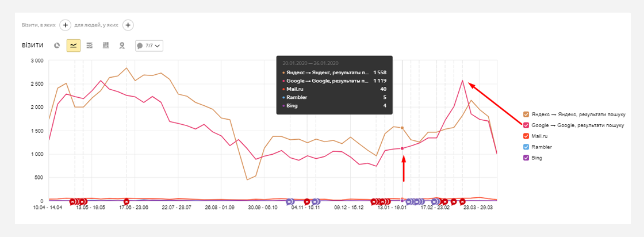
Task: Toggle the Google search results legend checkbox
Action: (526, 125)
